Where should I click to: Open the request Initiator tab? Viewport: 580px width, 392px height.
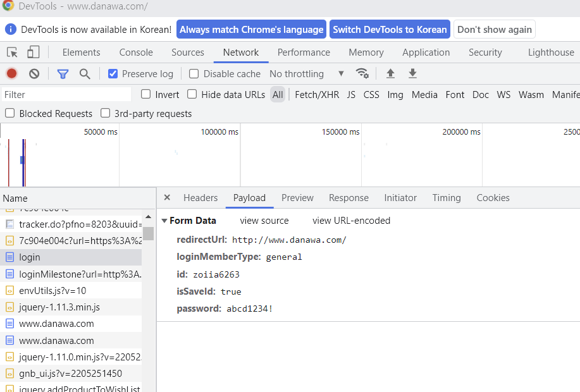[x=400, y=198]
